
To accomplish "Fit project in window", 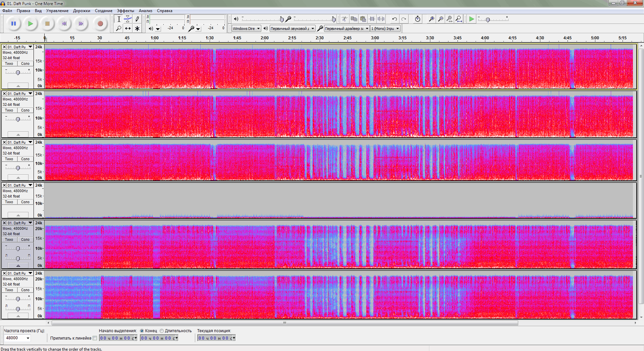I will [459, 19].
